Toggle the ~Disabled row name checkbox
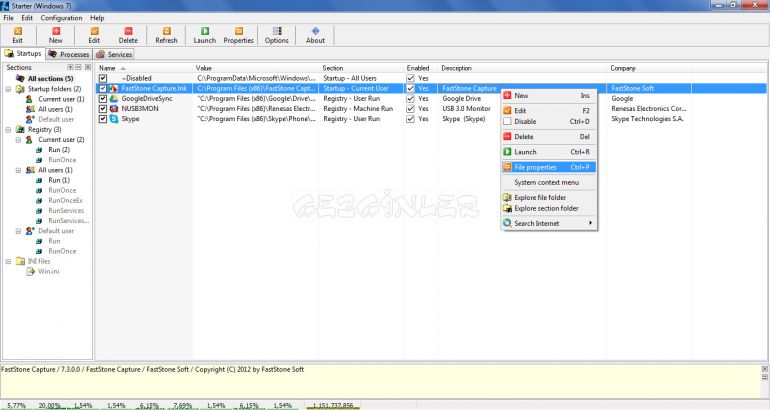 pos(103,79)
